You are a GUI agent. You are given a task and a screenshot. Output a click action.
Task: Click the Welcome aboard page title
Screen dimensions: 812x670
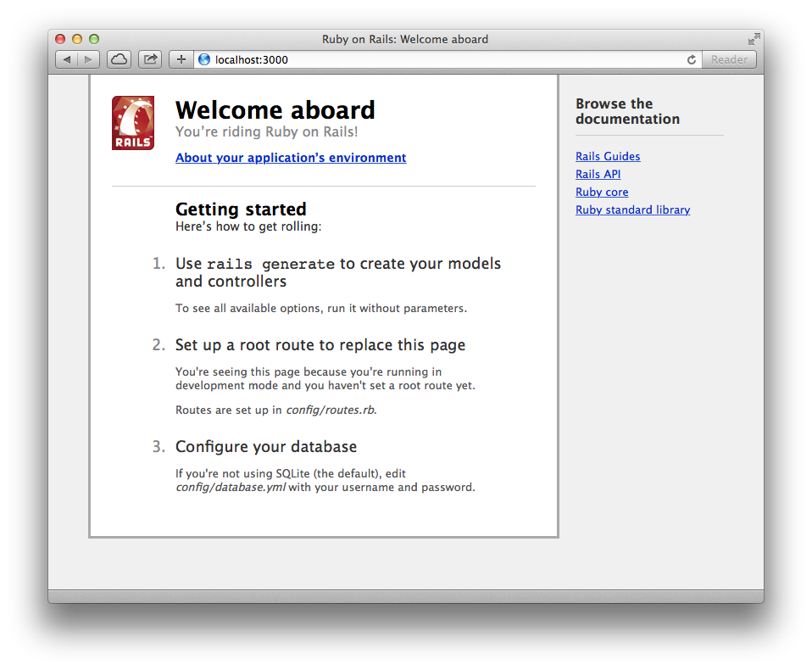275,109
